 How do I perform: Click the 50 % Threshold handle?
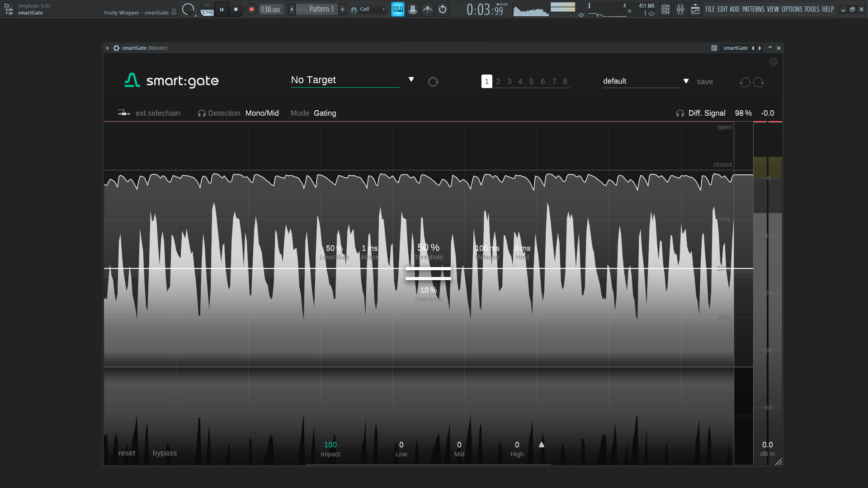point(428,268)
